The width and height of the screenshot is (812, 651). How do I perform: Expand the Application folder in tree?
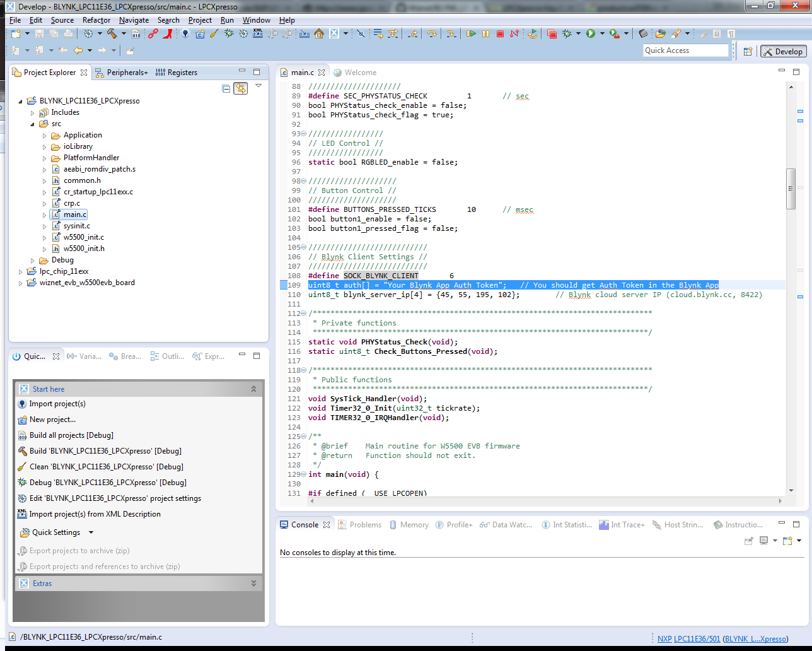click(x=44, y=135)
